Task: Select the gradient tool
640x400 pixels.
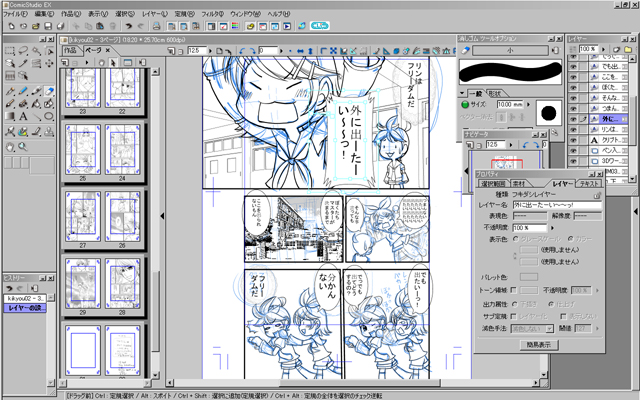Action: (10, 117)
